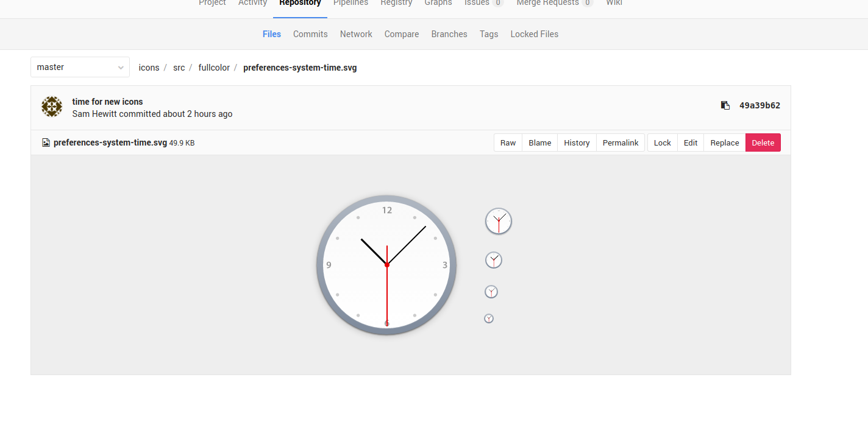Open the Registry tab

click(396, 2)
